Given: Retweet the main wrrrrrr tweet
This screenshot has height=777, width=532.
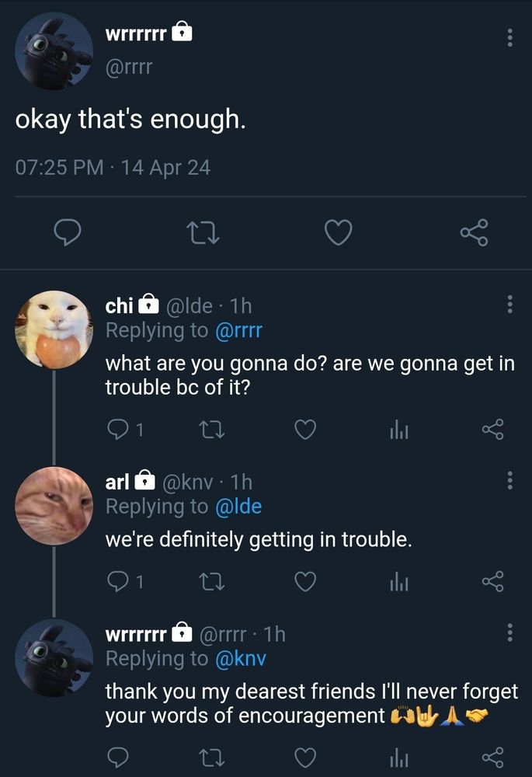Looking at the screenshot, I should tap(203, 233).
